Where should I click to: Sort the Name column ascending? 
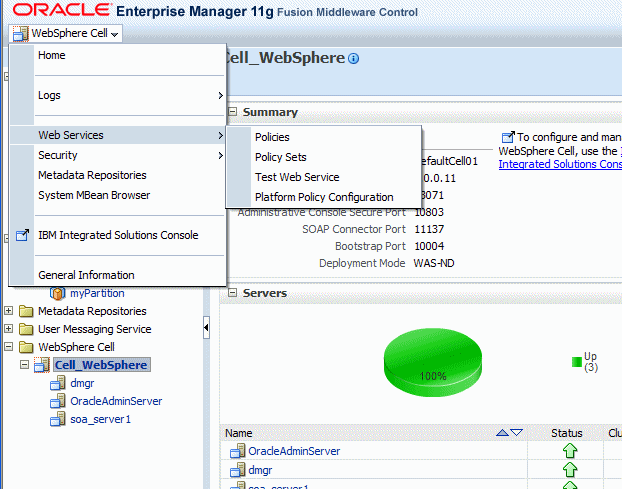click(x=503, y=433)
